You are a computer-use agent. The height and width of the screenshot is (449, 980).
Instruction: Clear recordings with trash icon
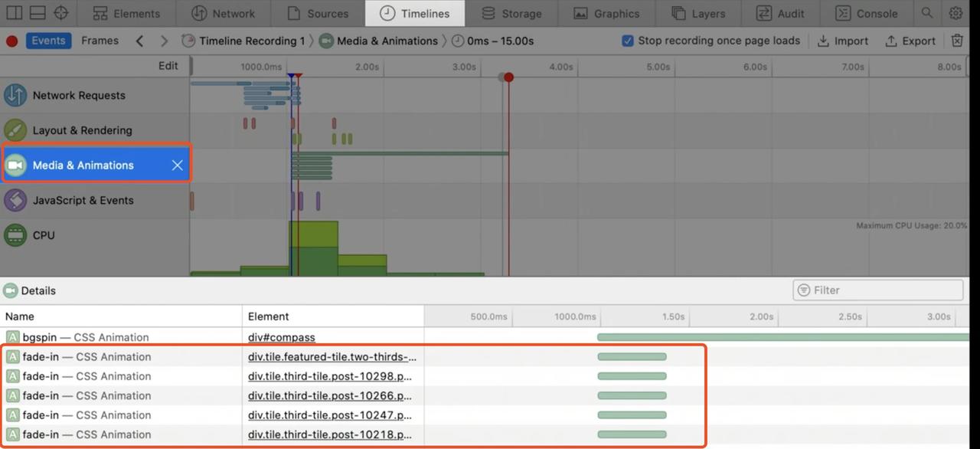pos(957,41)
